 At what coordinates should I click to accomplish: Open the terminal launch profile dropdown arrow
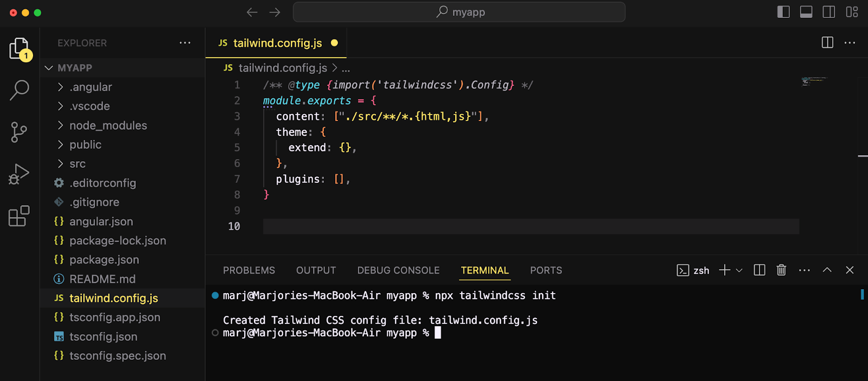[739, 270]
